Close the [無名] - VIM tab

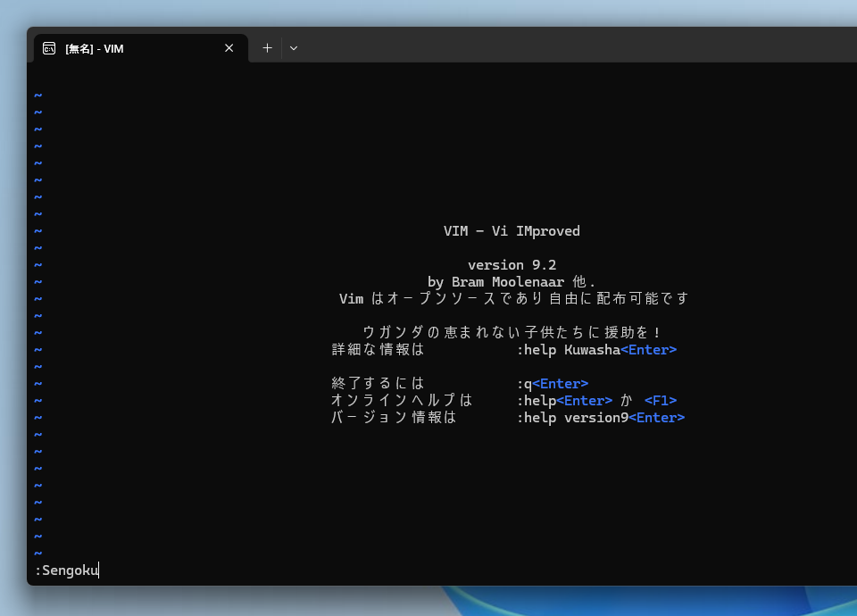click(x=229, y=48)
